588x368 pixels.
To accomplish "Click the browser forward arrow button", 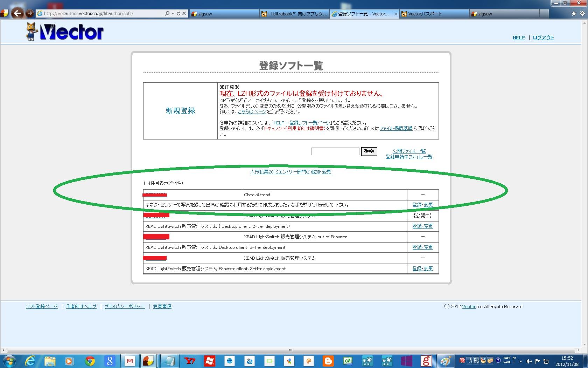I will 30,14.
